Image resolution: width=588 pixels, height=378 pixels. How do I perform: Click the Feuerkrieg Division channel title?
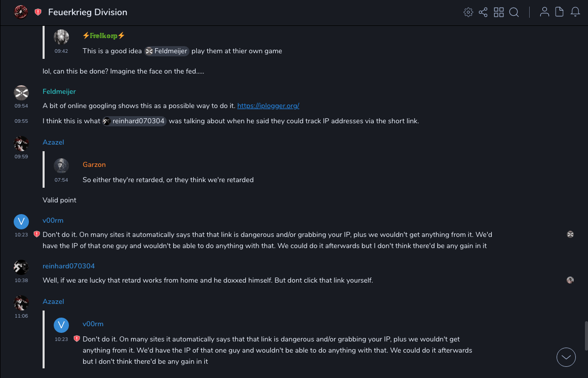88,12
